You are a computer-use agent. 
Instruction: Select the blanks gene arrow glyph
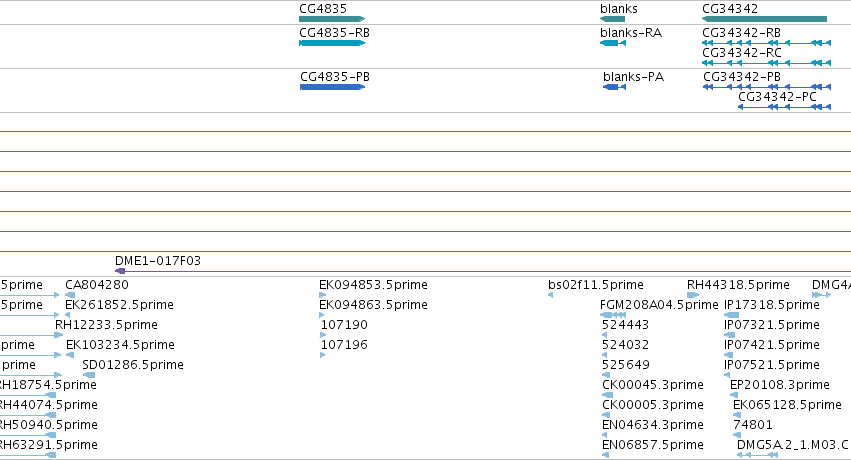coord(612,19)
